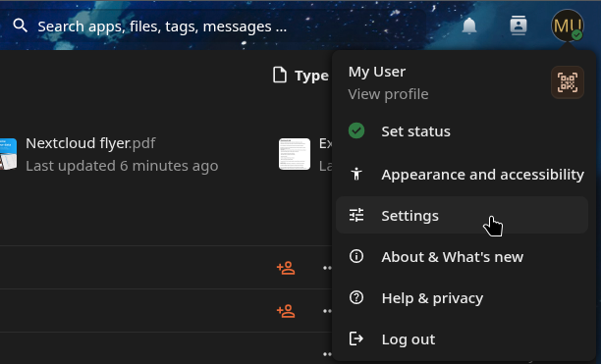Click the Help question mark icon
Screen dimensions: 601x364
point(356,298)
